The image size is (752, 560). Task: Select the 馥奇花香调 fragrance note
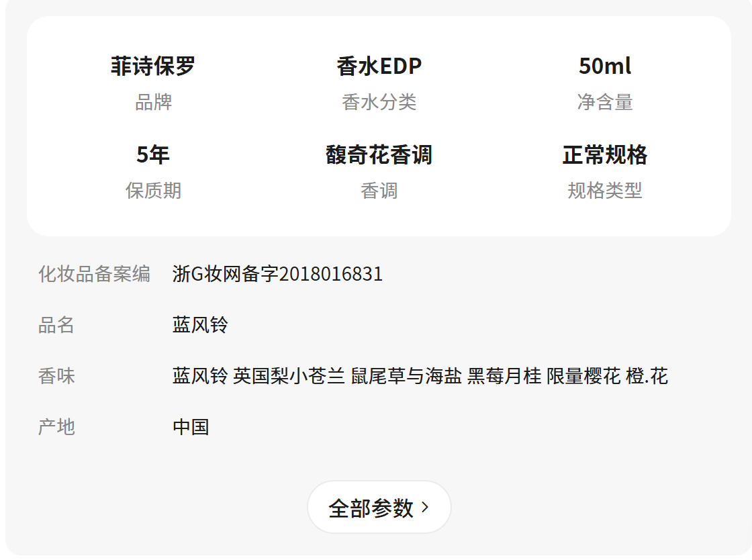379,155
